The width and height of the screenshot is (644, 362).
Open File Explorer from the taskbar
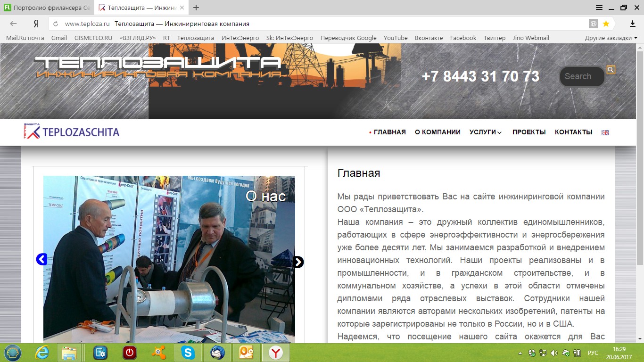69,353
